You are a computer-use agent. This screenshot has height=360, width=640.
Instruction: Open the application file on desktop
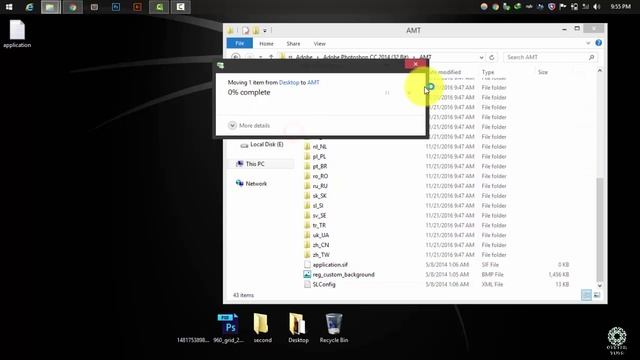tap(17, 34)
